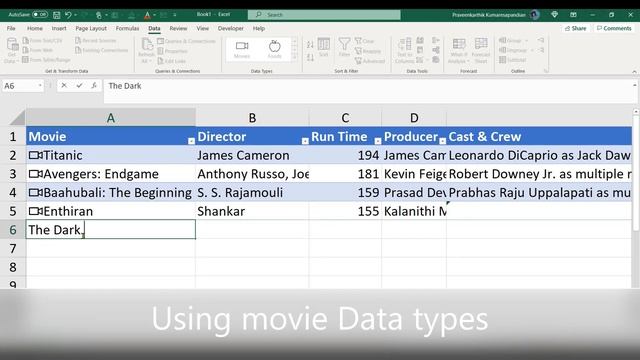The width and height of the screenshot is (640, 360).
Task: Click Recent Sources icon
Action: pyautogui.click(x=78, y=41)
